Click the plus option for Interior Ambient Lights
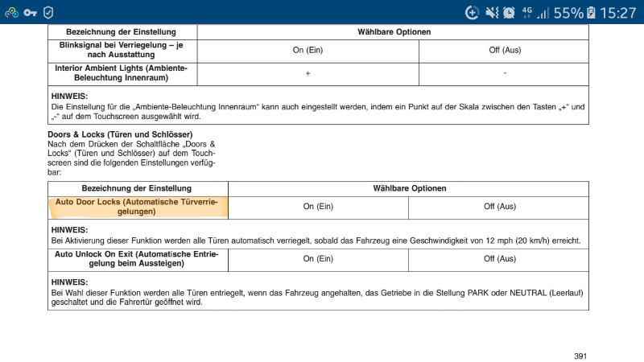 click(308, 73)
